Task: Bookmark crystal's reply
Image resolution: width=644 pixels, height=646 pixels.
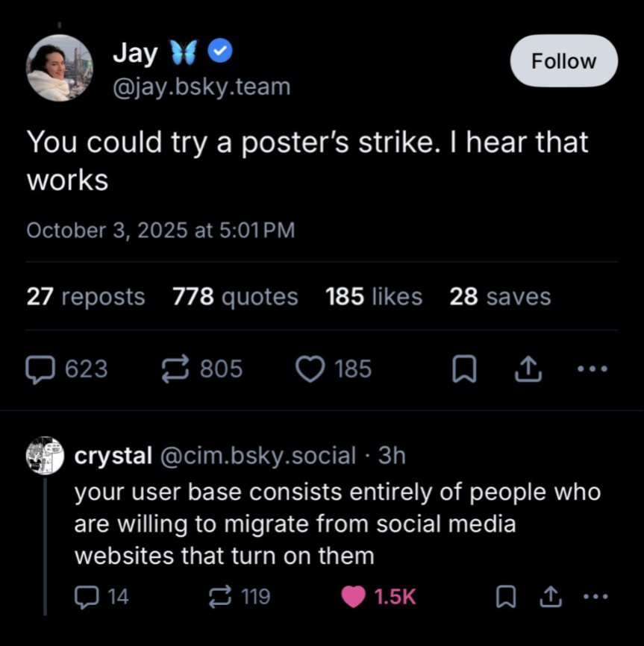Action: point(506,596)
